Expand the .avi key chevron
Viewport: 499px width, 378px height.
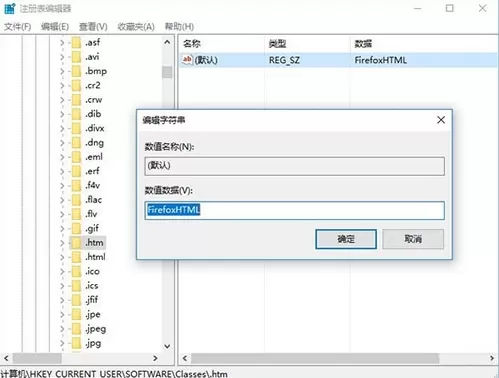coord(62,57)
